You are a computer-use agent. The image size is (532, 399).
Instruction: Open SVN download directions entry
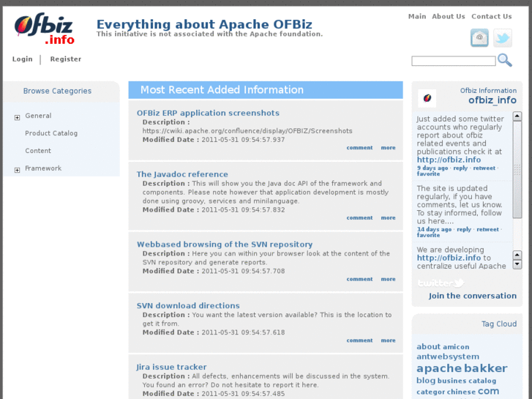click(188, 305)
